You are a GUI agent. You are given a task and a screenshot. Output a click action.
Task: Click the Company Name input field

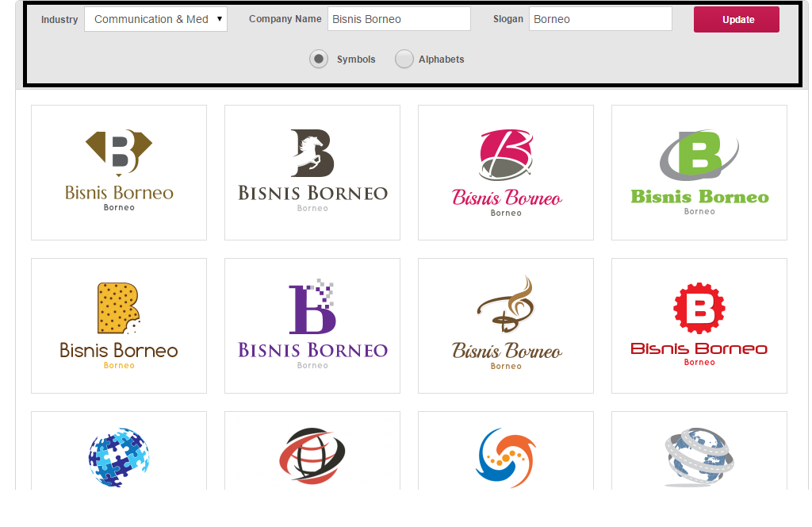click(x=399, y=19)
